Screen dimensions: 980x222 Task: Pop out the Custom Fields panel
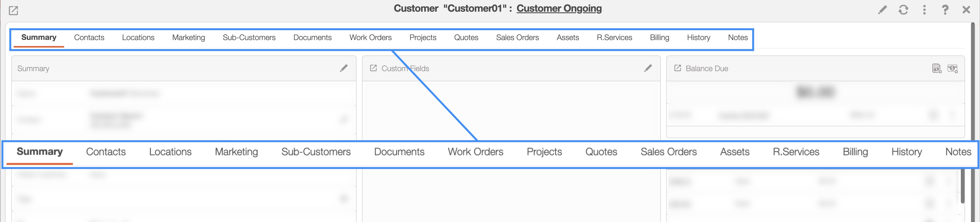click(x=373, y=68)
